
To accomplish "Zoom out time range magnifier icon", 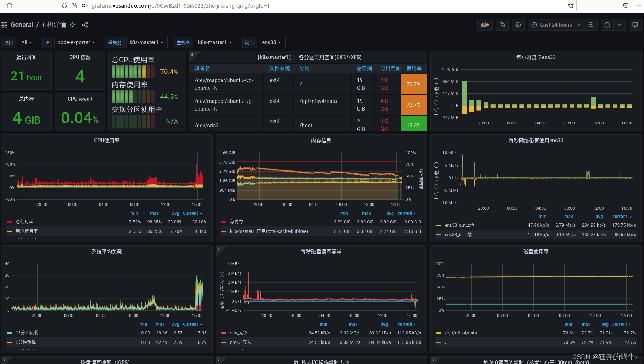I will point(591,25).
